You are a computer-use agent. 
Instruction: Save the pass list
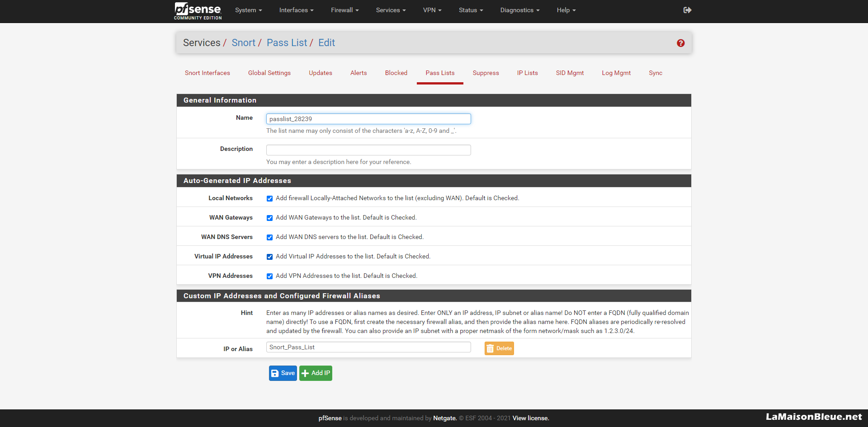pyautogui.click(x=283, y=373)
